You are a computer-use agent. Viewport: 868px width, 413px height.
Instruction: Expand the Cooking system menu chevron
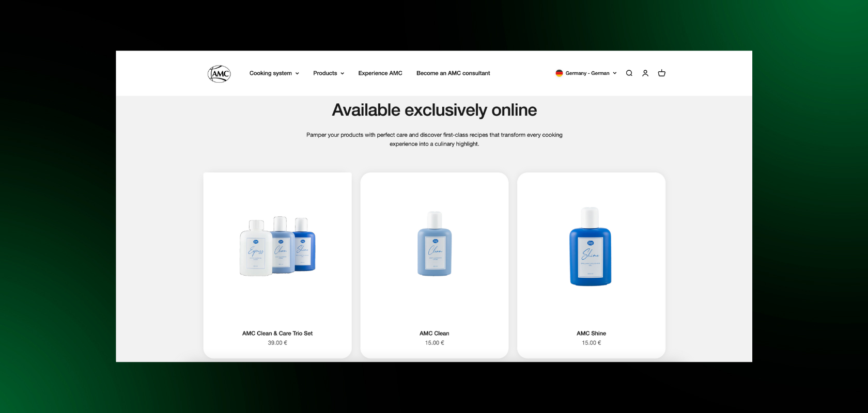[297, 73]
